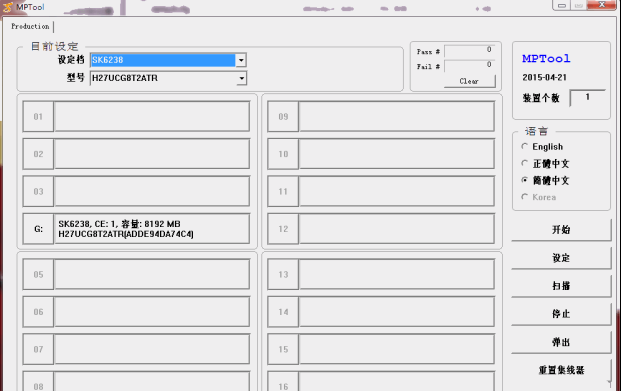Click the port 01 slot button

[x=38, y=116]
